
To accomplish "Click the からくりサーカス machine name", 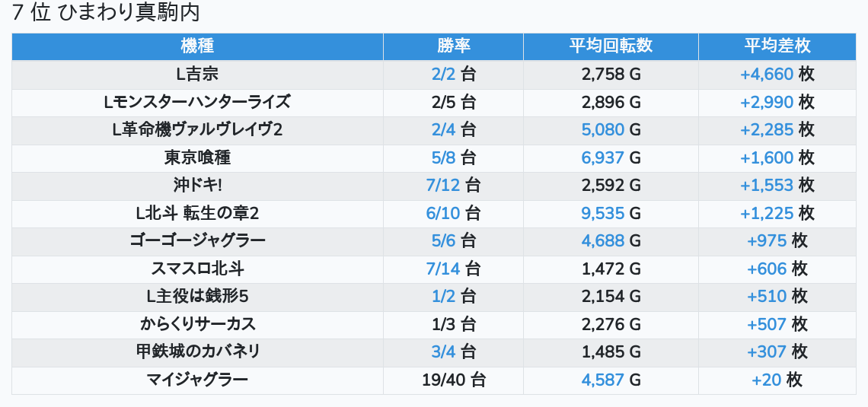I will (x=197, y=324).
